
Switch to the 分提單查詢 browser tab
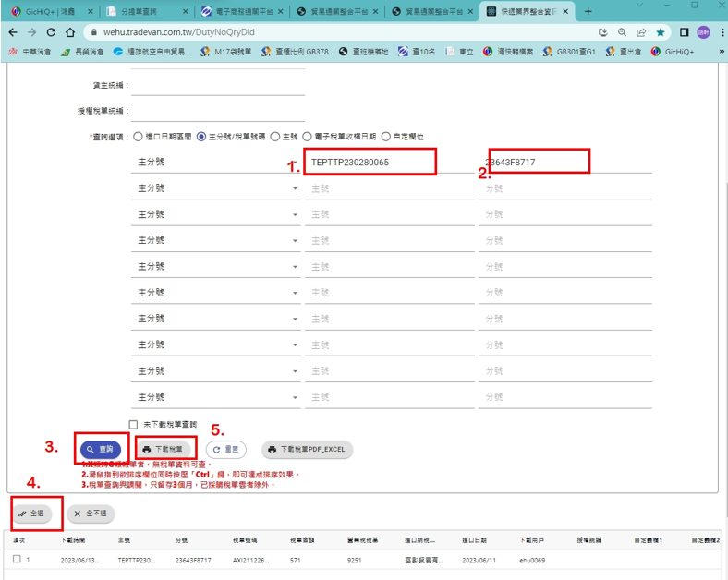point(139,11)
